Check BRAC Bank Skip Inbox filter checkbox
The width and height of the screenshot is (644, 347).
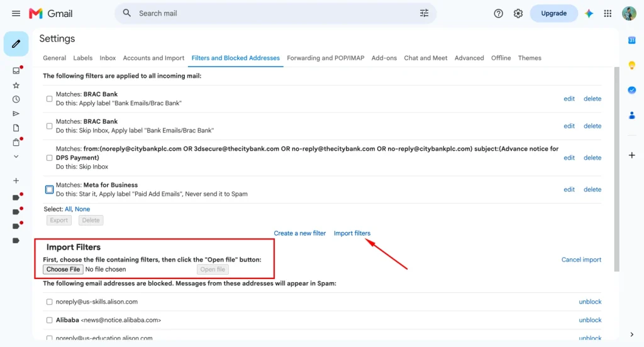pos(49,126)
